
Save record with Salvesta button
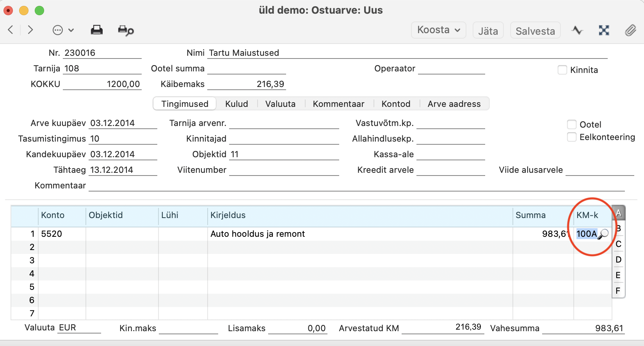[535, 31]
